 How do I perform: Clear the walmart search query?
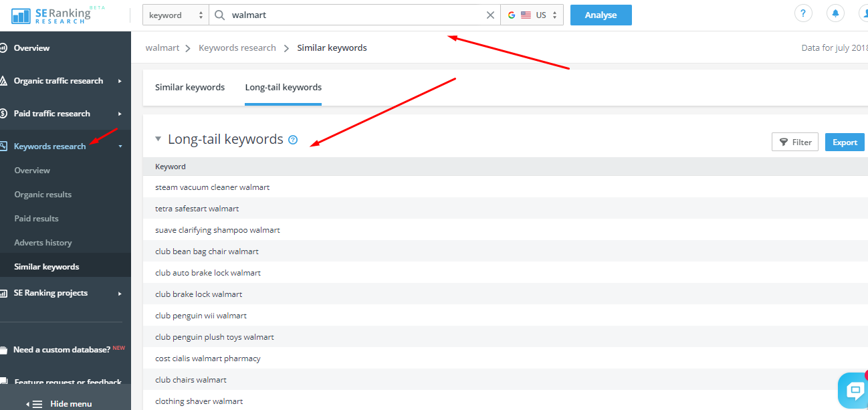(490, 15)
